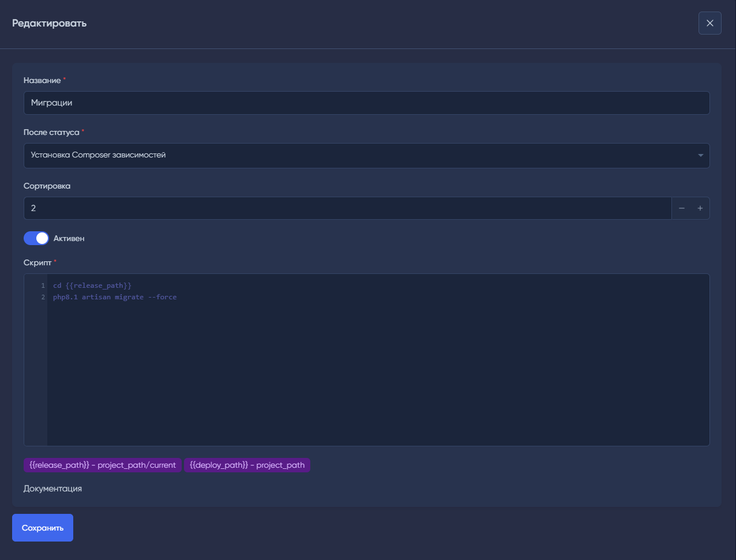
Task: Click empty area of the Скрипт editor
Action: tap(375, 375)
